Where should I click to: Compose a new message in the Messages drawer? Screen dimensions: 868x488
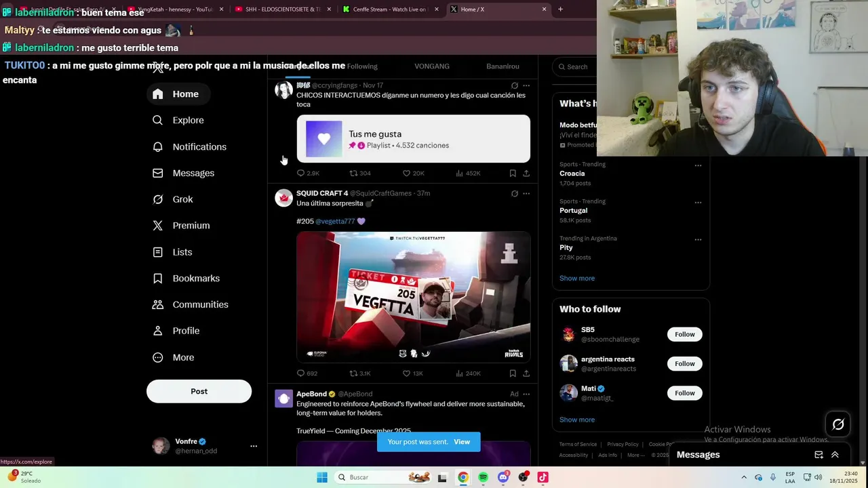tap(818, 455)
